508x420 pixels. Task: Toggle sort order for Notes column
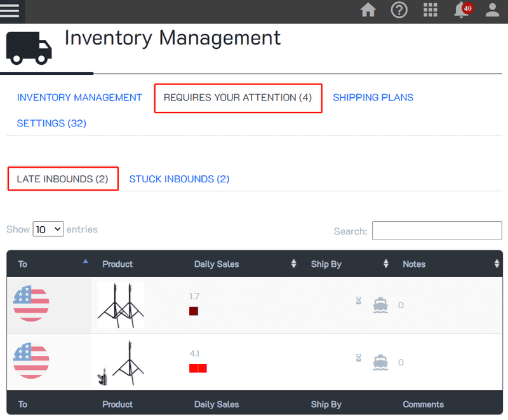pos(497,264)
